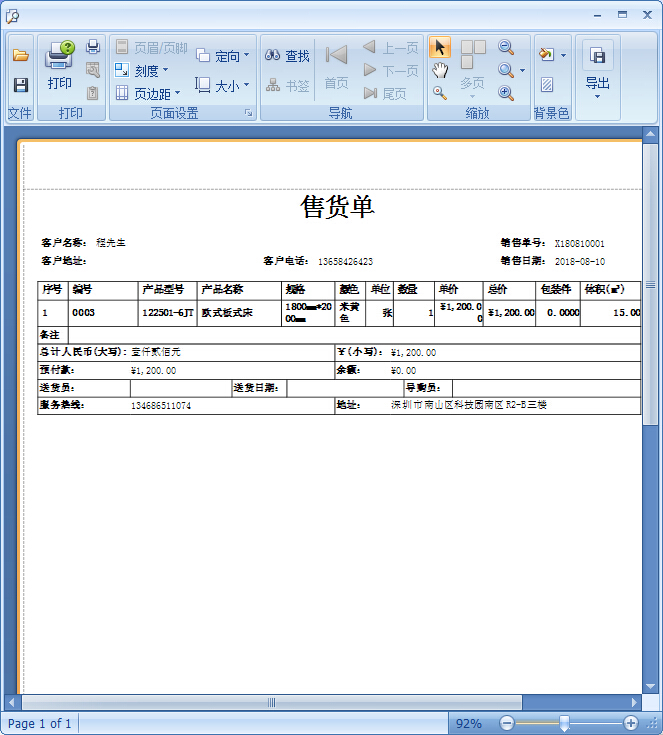663x735 pixels.
Task: Click the small quick print icon
Action: pos(93,47)
